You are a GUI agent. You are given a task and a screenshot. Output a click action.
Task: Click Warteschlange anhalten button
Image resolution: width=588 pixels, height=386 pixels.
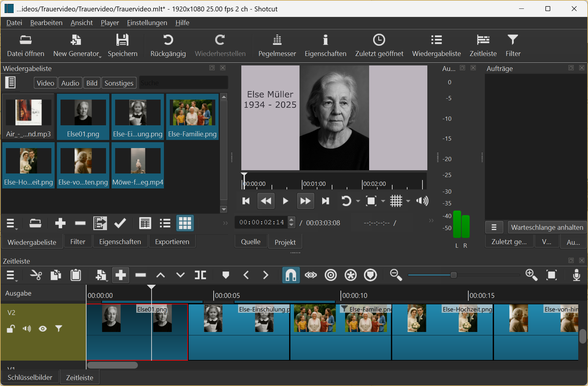(x=547, y=227)
